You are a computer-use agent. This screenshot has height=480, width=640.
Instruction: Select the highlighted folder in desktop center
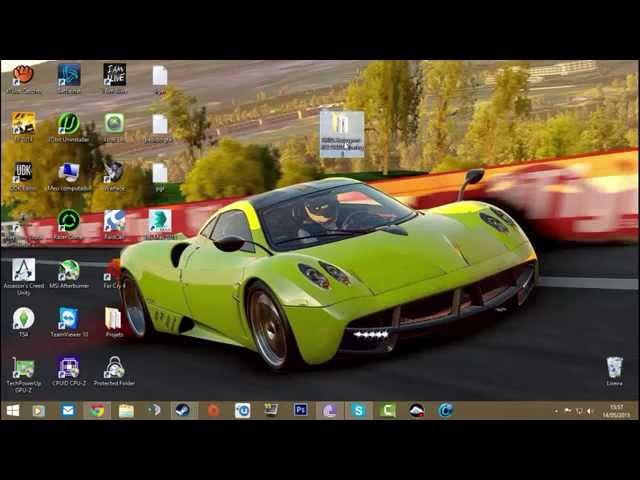click(x=342, y=134)
